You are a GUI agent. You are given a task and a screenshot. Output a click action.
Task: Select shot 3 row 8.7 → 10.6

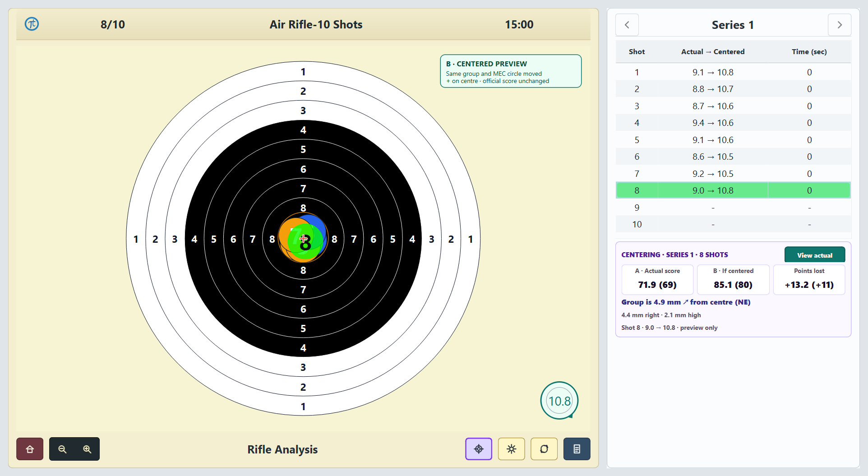733,106
